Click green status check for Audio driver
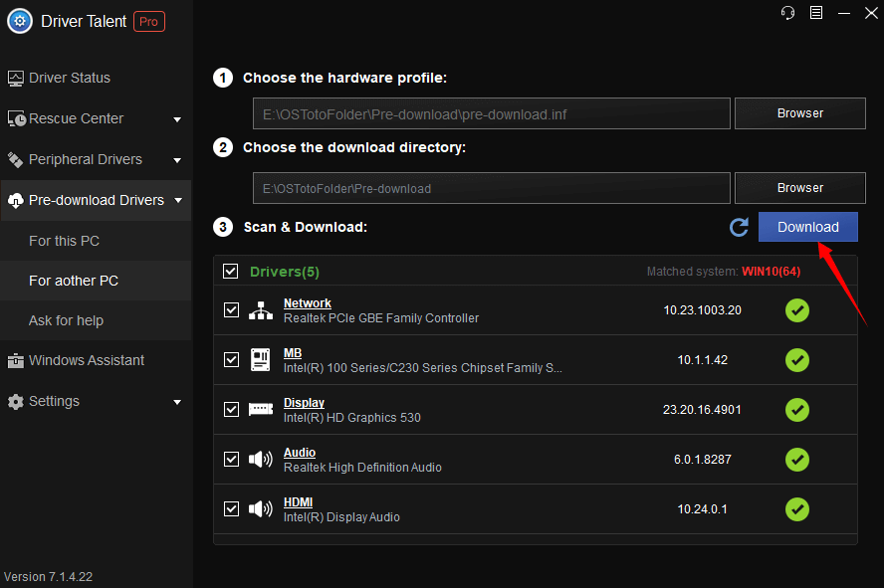The height and width of the screenshot is (588, 884). click(x=797, y=460)
